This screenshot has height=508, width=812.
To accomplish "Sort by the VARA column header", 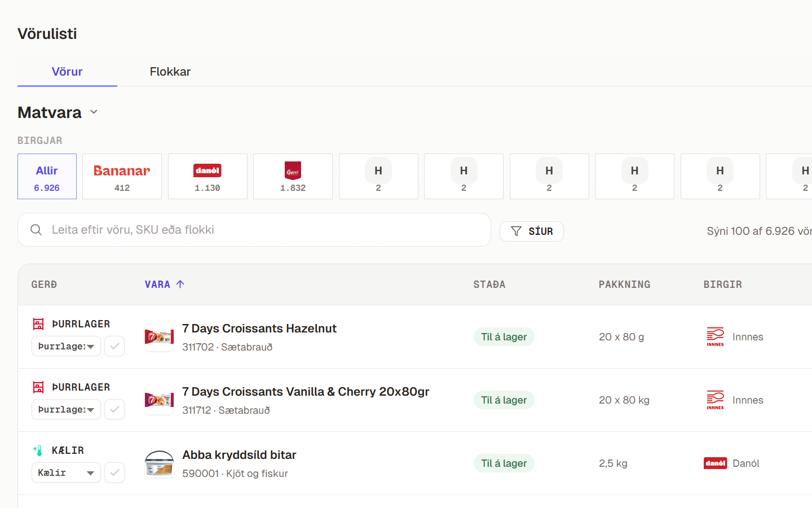I will [x=157, y=284].
